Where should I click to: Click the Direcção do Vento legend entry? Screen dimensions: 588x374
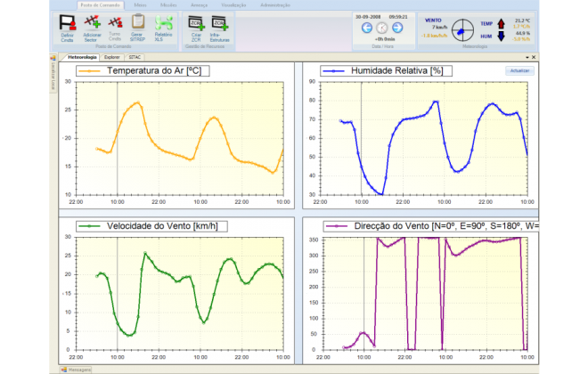[431, 226]
